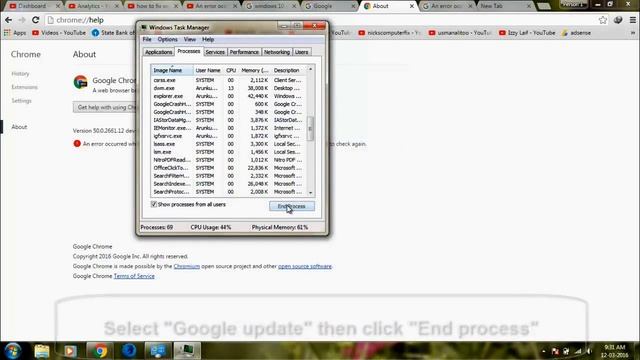This screenshot has height=360, width=640.
Task: Open the View menu in Task Manager
Action: 189,39
